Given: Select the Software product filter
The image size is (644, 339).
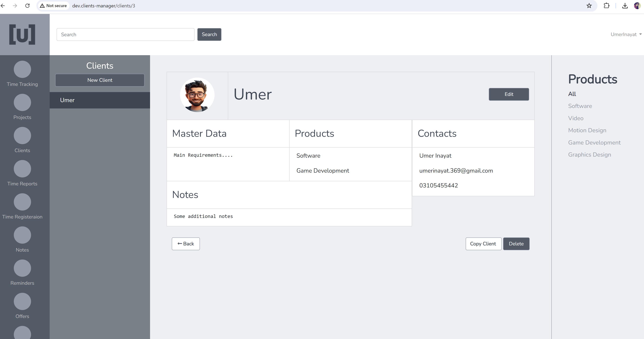Looking at the screenshot, I should coord(580,106).
